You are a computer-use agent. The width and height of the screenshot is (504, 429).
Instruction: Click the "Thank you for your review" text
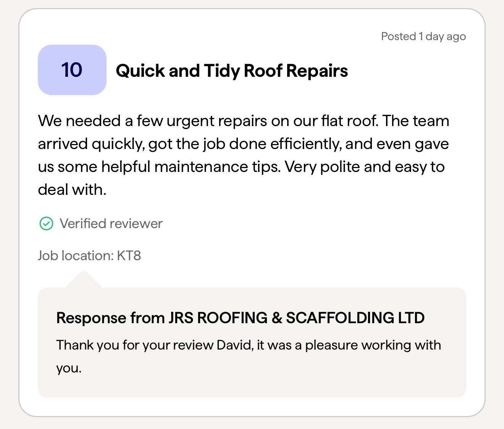pyautogui.click(x=135, y=345)
